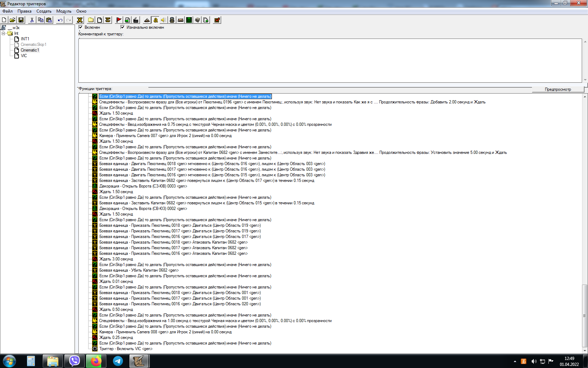588x368 pixels.
Task: Select the 'Ждать 0.01 секунд' action
Action: [x=116, y=281]
